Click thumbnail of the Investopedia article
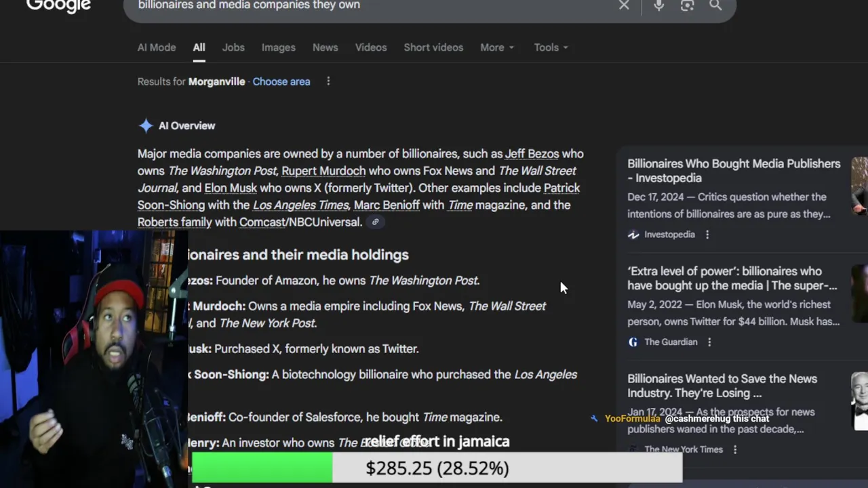The height and width of the screenshot is (488, 868). click(860, 186)
